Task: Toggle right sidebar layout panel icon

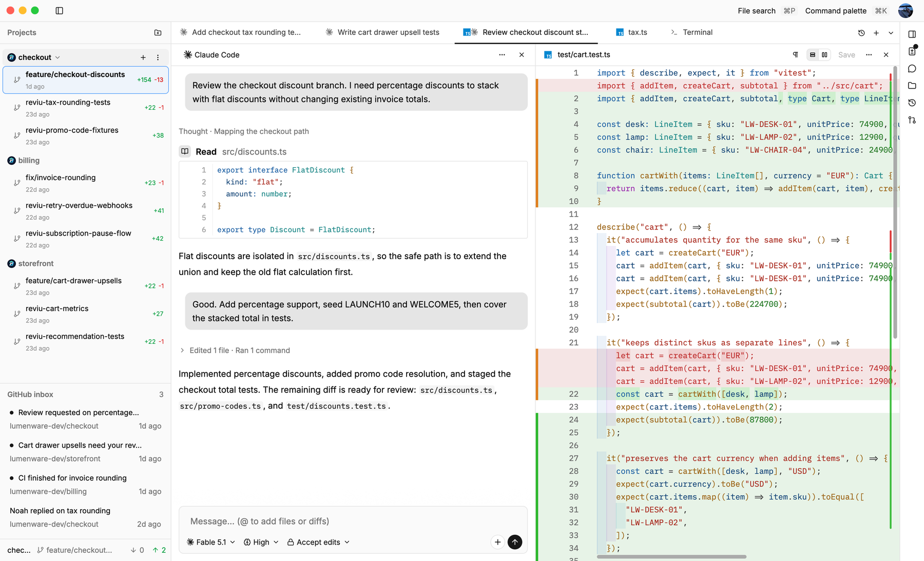Action: [x=912, y=34]
